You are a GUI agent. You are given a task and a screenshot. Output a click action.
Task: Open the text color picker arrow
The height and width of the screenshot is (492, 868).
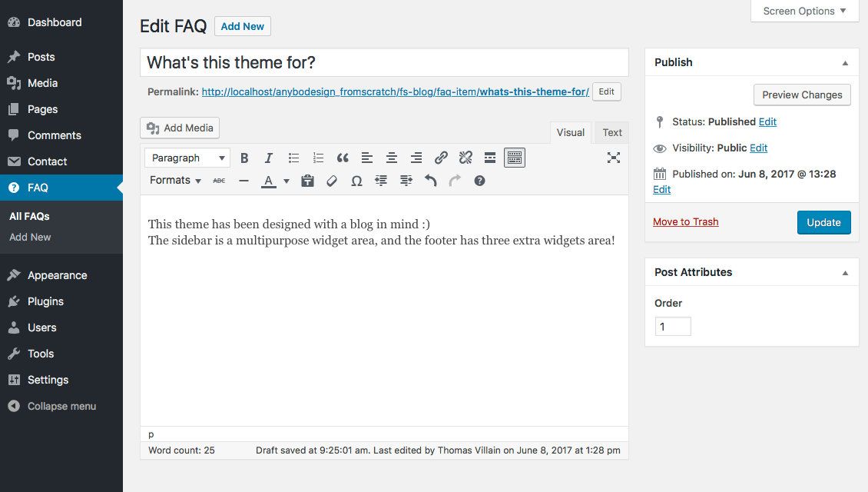pyautogui.click(x=287, y=181)
